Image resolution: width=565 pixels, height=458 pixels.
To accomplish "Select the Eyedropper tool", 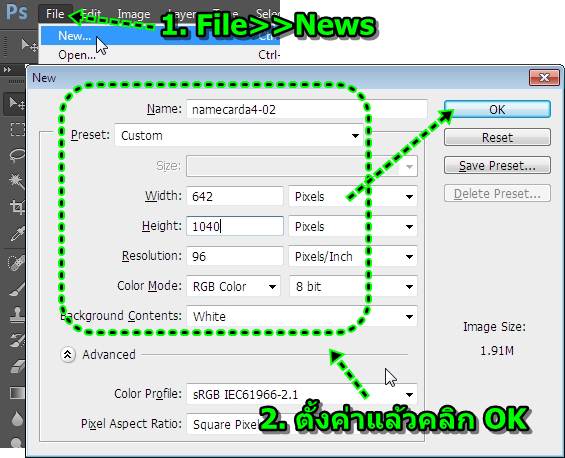I will pyautogui.click(x=17, y=234).
